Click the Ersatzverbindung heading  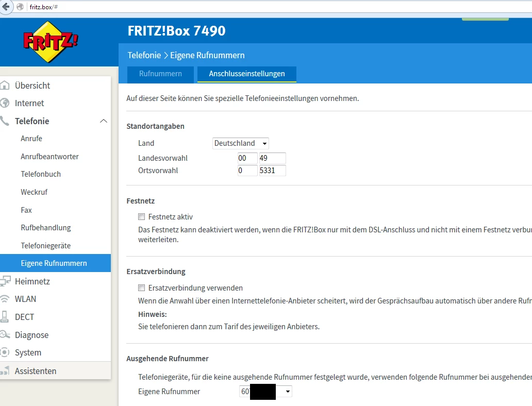(156, 272)
